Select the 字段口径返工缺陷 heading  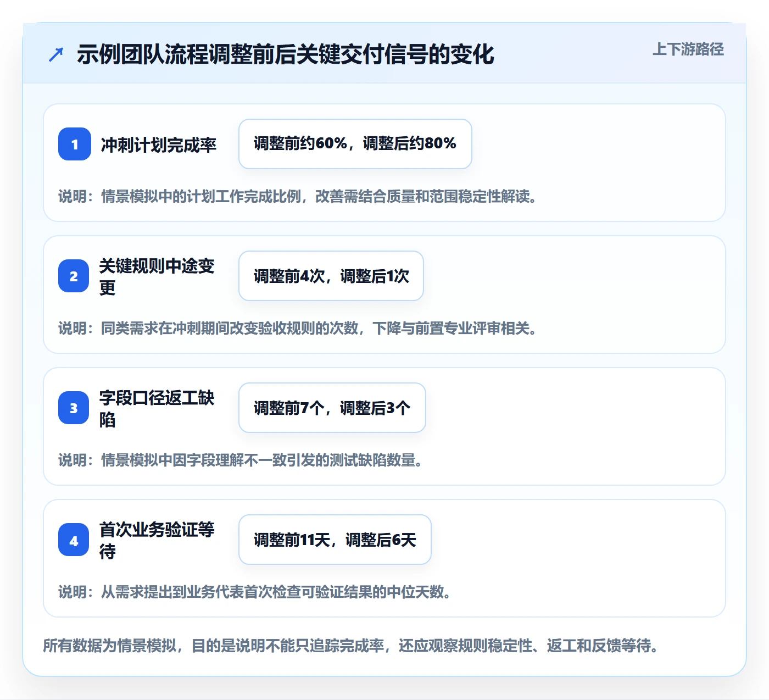coord(157,408)
